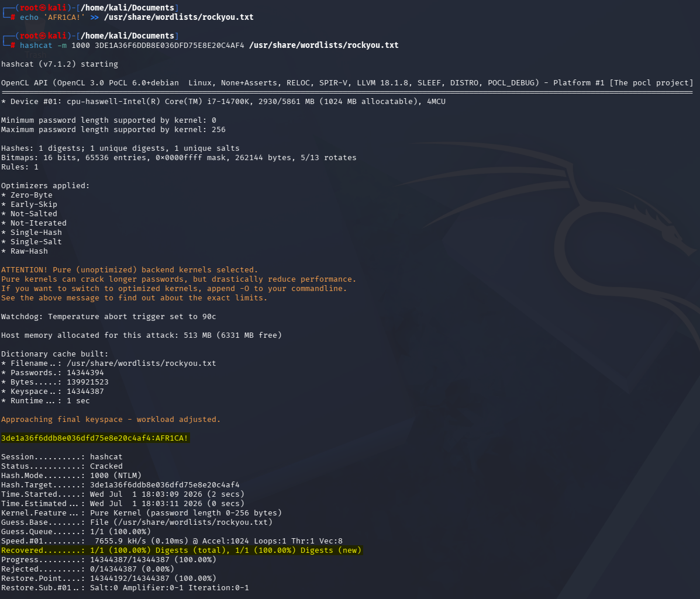Click the 'Rejected' 0/14344387 line
The image size is (700, 599).
coord(88,570)
